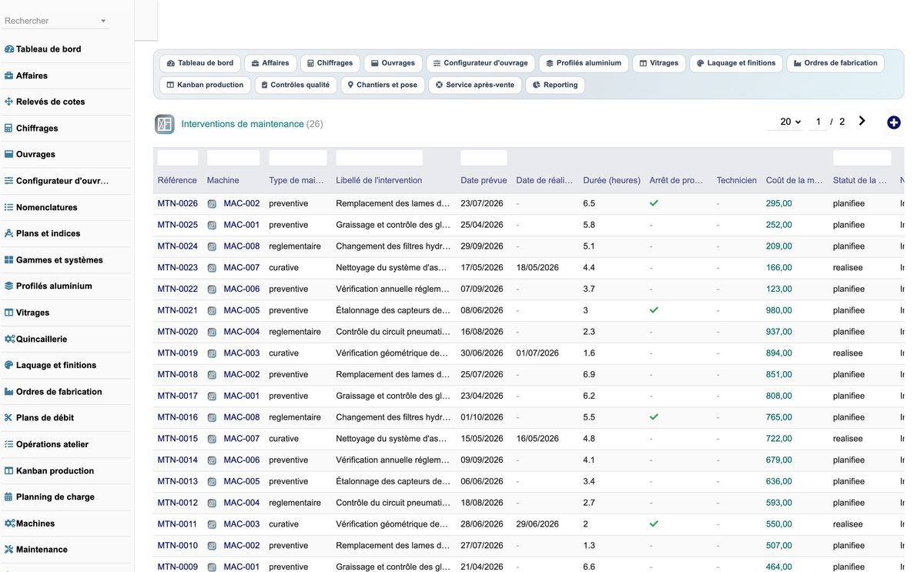Filter by the Machine column field

[x=233, y=159]
